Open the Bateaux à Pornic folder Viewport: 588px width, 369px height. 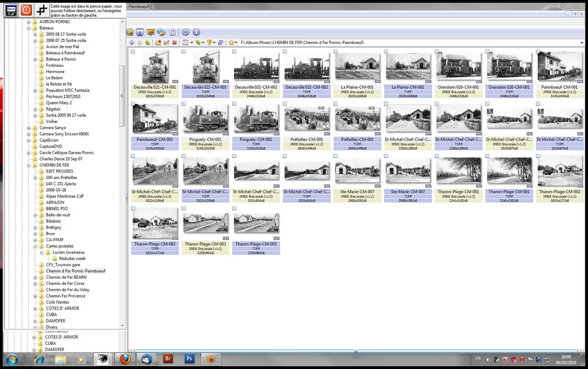[x=61, y=59]
